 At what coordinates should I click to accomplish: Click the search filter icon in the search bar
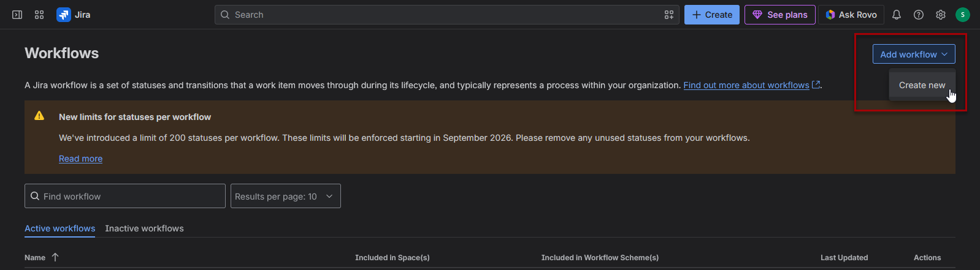(x=669, y=15)
